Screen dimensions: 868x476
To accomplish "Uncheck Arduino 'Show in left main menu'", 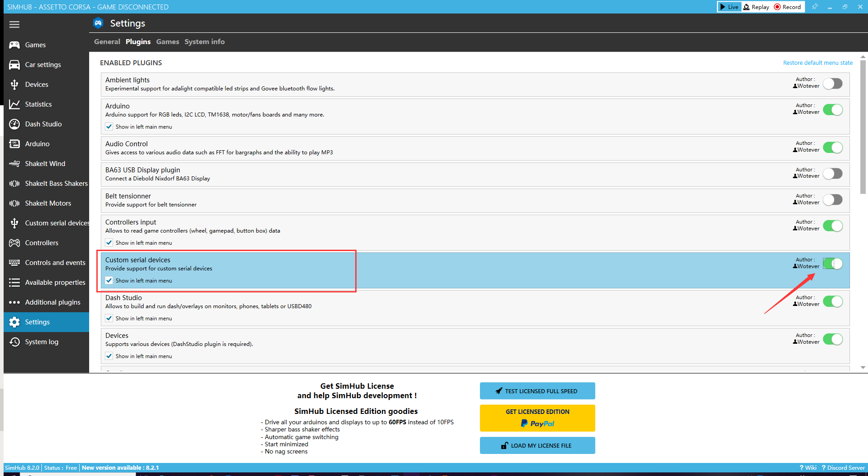I will [x=109, y=127].
